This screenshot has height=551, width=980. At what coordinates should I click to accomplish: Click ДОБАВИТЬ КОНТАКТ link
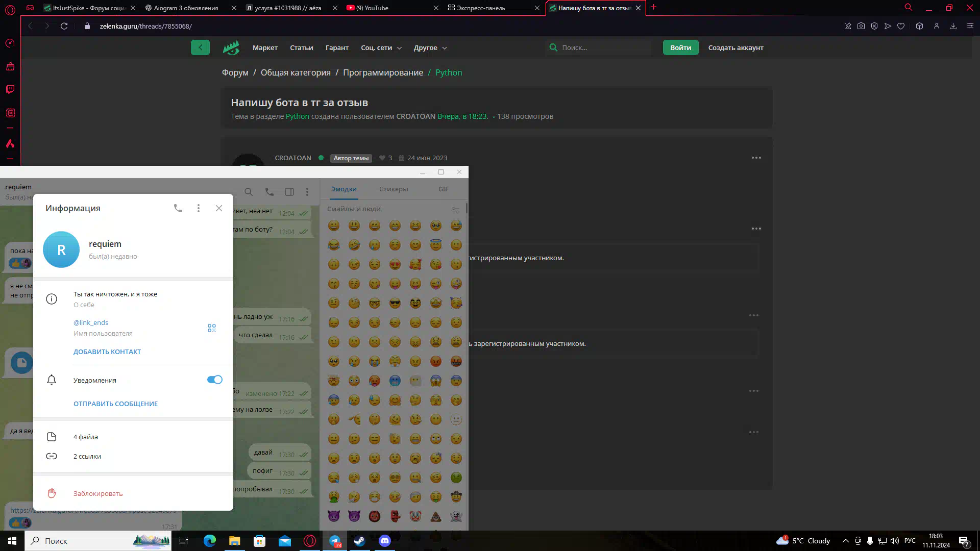tap(107, 352)
